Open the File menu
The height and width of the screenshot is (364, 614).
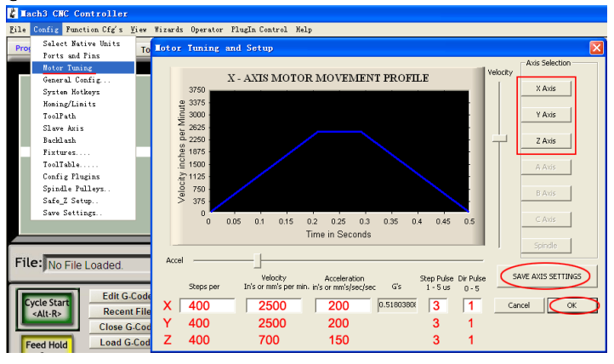click(x=18, y=30)
